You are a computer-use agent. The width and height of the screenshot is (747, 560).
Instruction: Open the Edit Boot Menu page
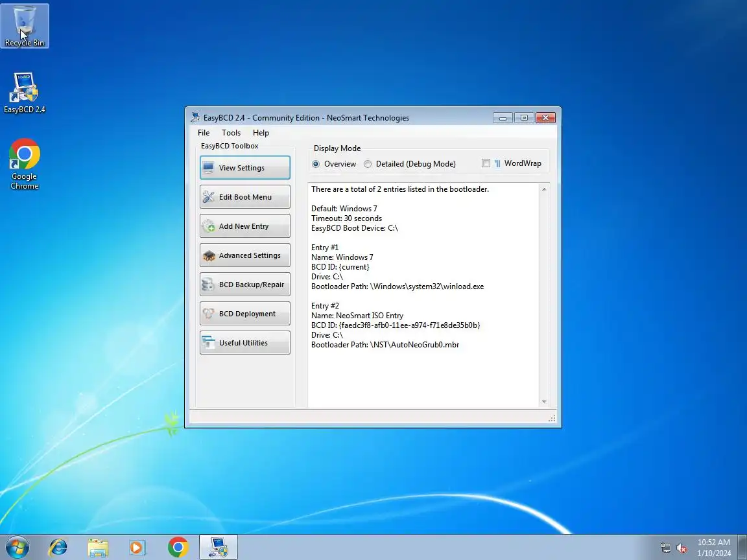point(245,196)
